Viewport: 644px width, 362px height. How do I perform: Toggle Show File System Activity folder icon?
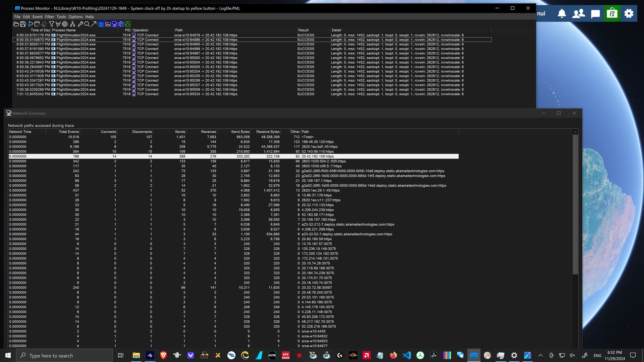(108, 24)
